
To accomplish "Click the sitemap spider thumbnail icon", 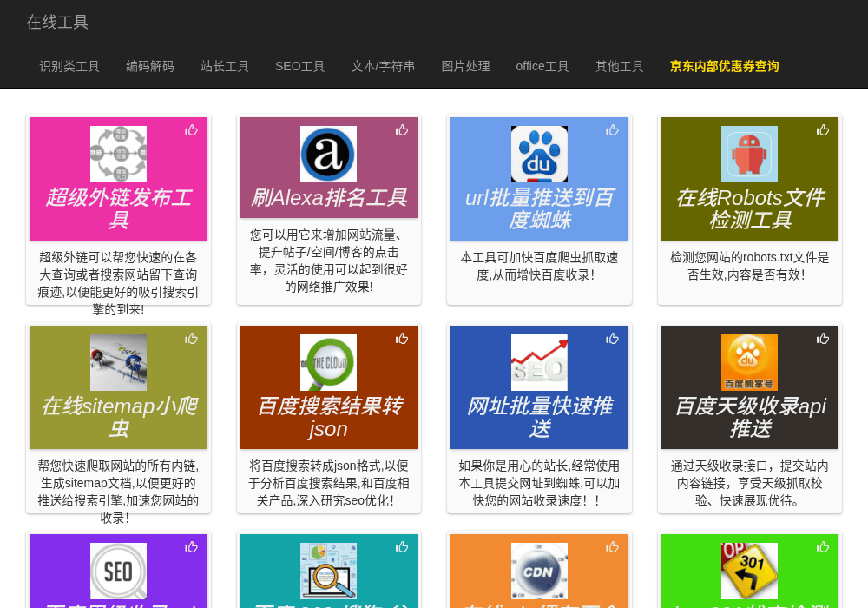I will [x=118, y=363].
